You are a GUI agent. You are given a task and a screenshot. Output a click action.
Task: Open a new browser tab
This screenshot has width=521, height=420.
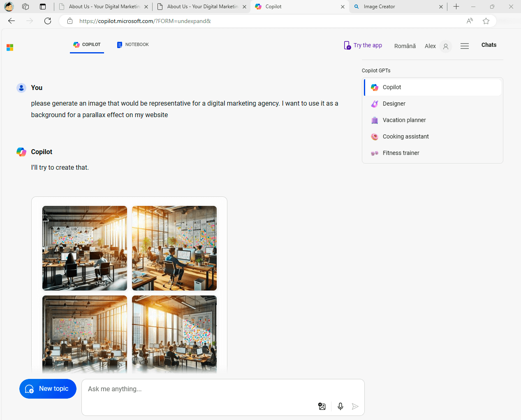456,7
